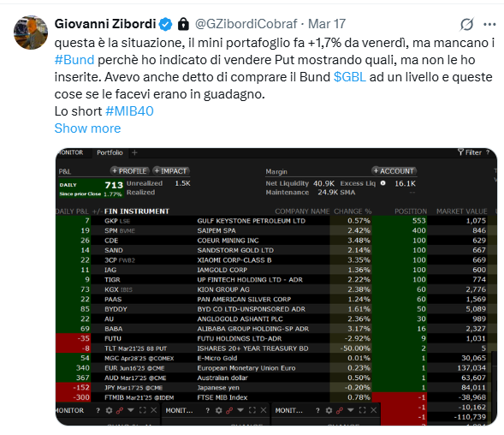This screenshot has height=435, width=504.
Task: Select the BABA Alibaba portfolio row
Action: pyautogui.click(x=271, y=329)
